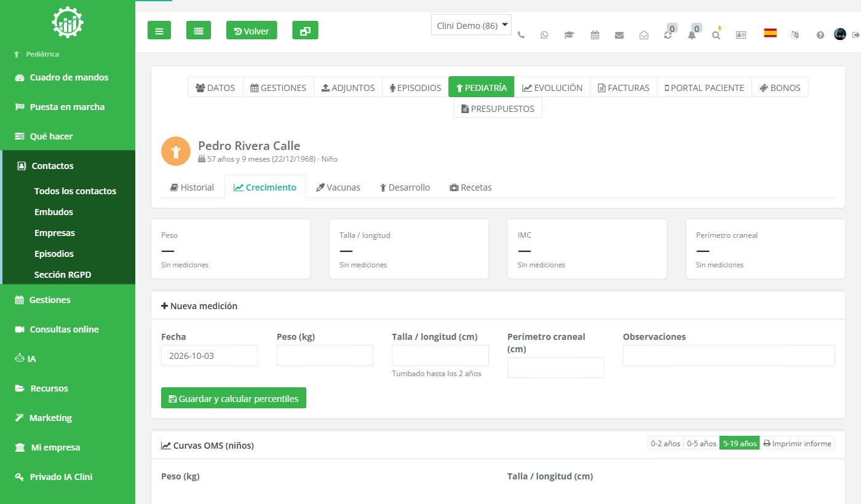
Task: Open help via question mark icon
Action: 820,35
